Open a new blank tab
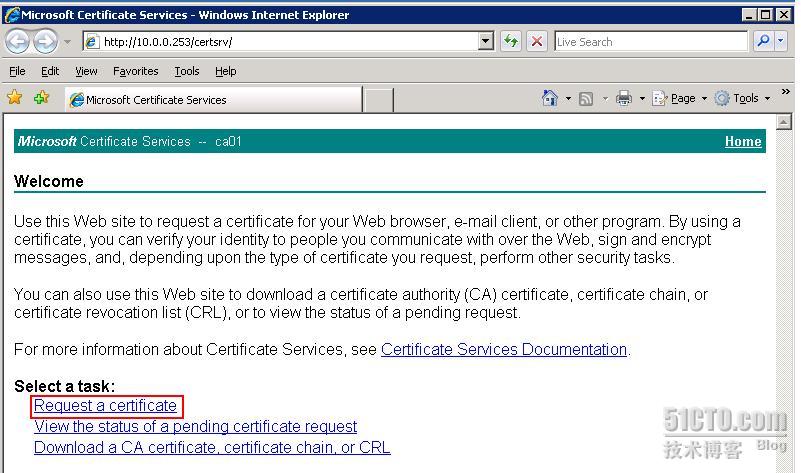 click(x=379, y=100)
